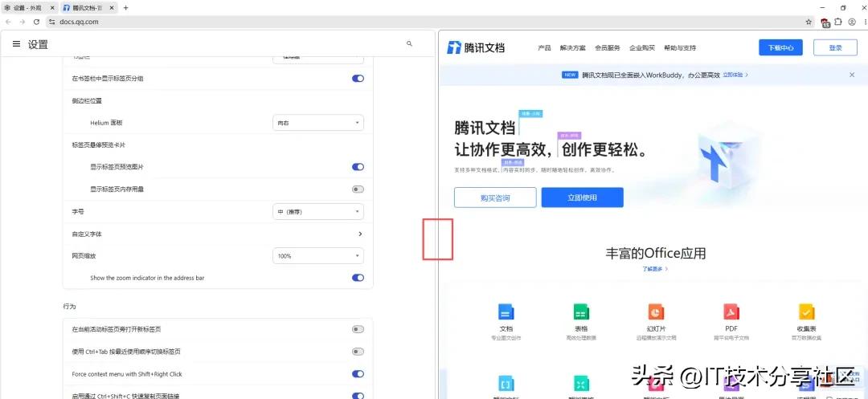Image resolution: width=868 pixels, height=399 pixels.
Task: Go back with the browser back arrow
Action: point(8,22)
